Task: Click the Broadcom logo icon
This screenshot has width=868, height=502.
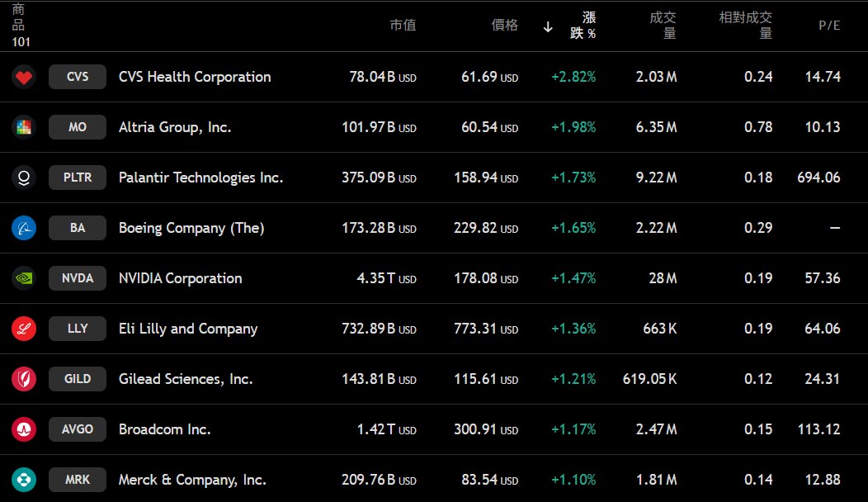Action: tap(23, 429)
